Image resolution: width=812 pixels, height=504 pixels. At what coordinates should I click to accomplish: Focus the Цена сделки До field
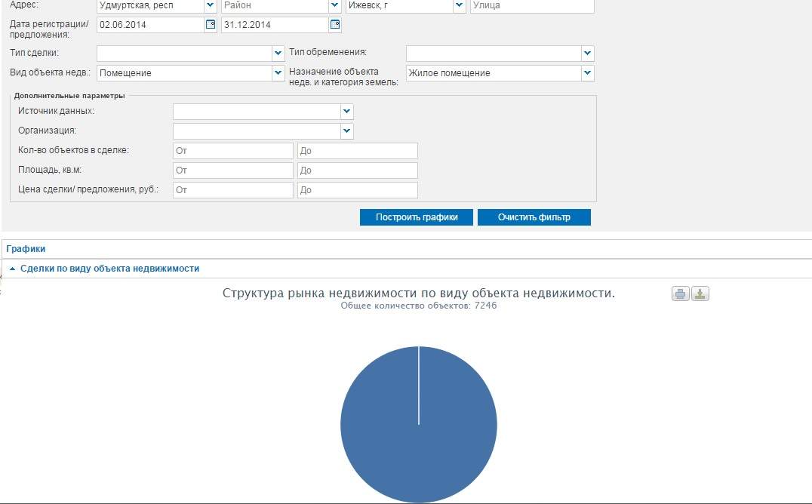pyautogui.click(x=357, y=190)
